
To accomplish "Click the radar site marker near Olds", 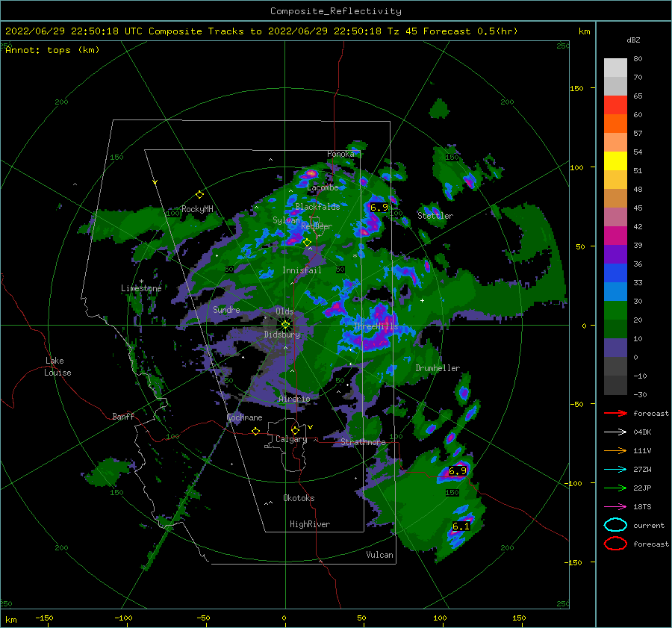I will tap(285, 325).
